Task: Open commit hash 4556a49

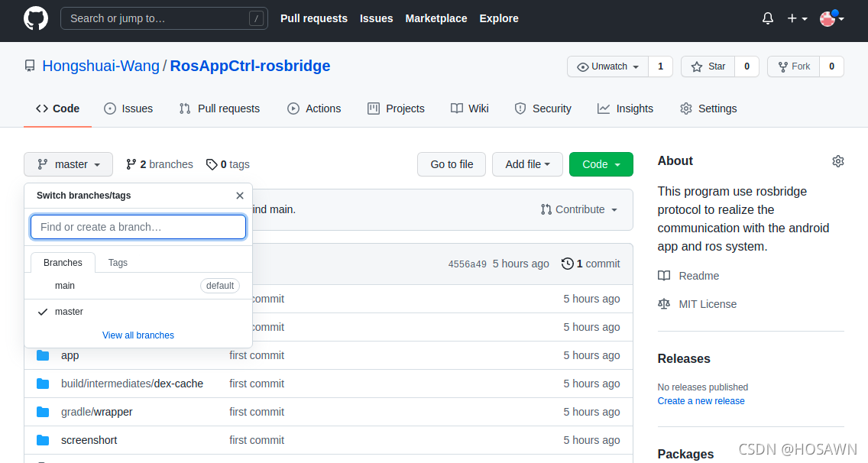Action: point(467,264)
